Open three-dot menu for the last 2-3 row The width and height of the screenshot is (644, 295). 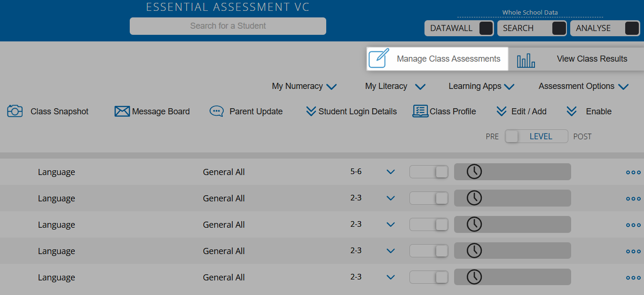tap(633, 278)
